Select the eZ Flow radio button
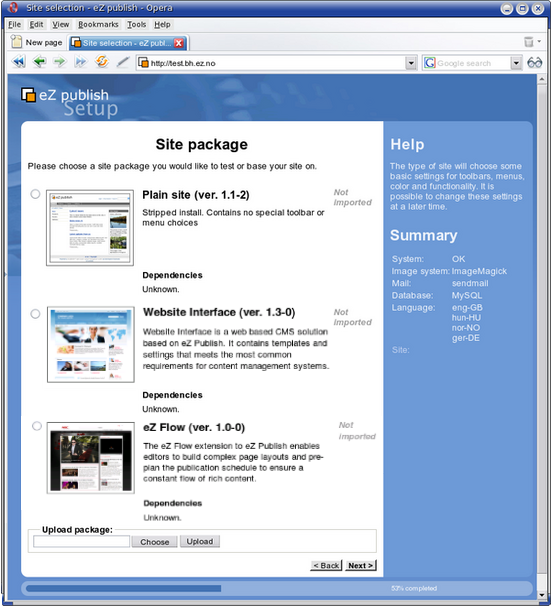 coord(37,426)
